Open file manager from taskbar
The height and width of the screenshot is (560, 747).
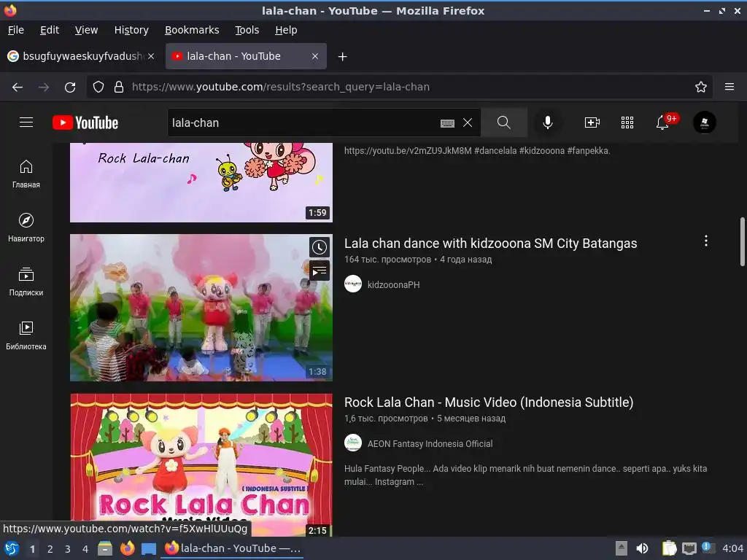105,548
